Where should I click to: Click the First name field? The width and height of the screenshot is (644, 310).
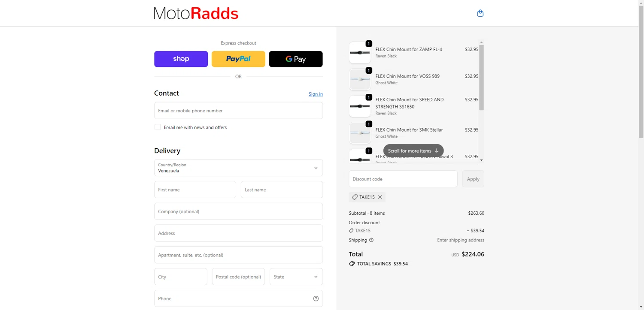click(x=195, y=190)
